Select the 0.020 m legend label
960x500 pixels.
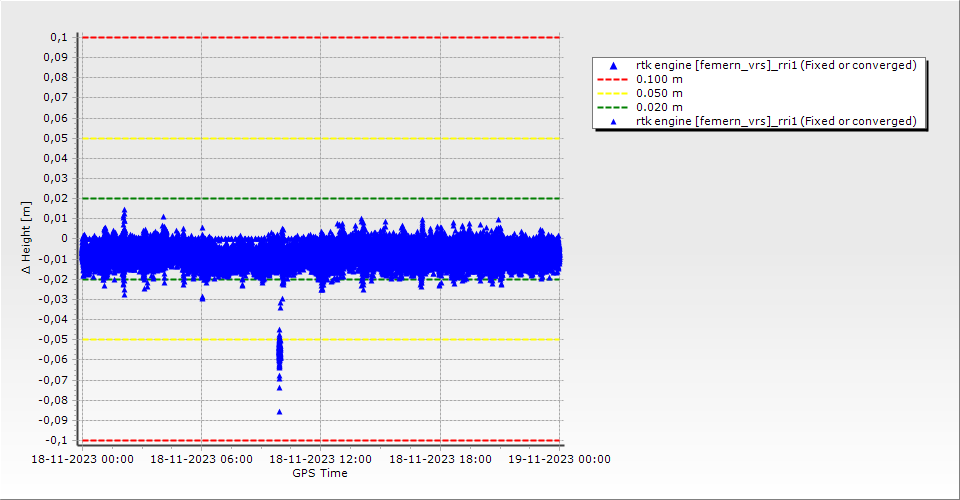659,107
